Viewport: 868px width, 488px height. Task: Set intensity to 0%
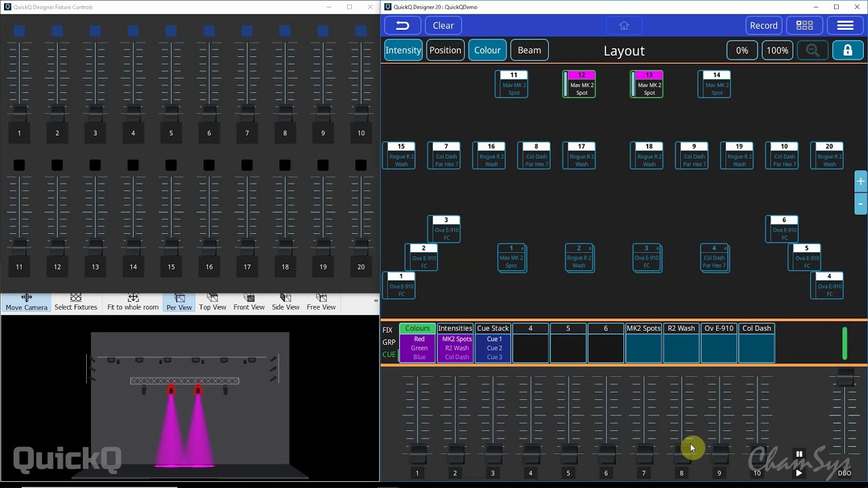coord(742,50)
